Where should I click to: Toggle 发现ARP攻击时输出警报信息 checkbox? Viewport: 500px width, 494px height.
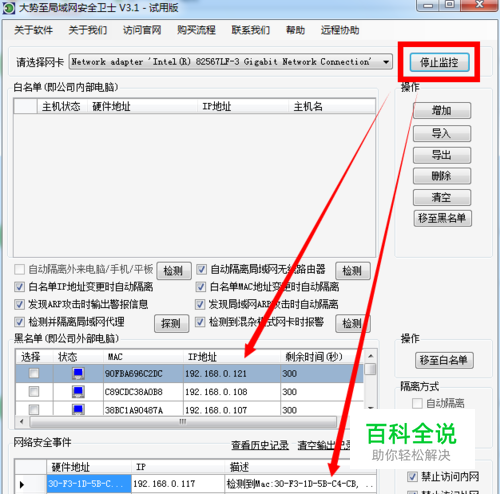tap(19, 304)
